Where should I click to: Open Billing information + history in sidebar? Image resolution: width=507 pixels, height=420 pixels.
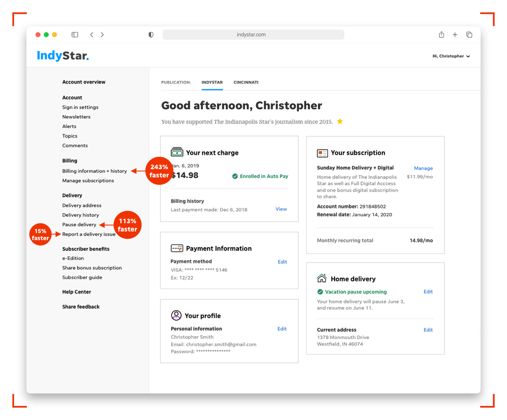pos(95,171)
